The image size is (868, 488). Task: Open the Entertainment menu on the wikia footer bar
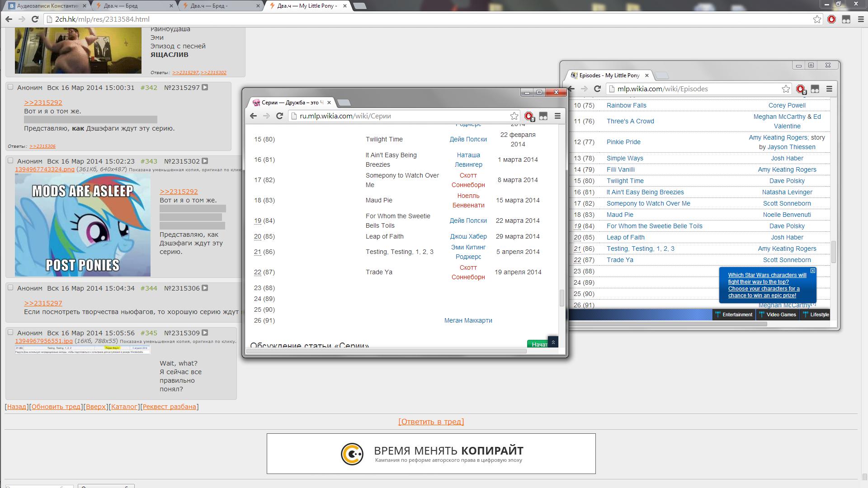pyautogui.click(x=733, y=314)
